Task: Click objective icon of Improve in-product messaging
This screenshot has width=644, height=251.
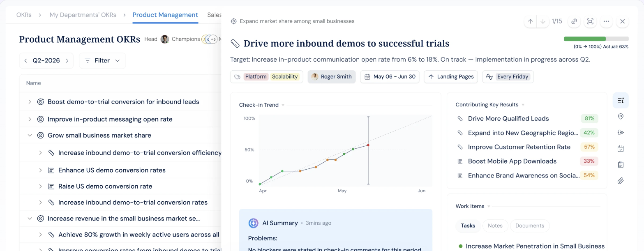Action: [x=41, y=119]
